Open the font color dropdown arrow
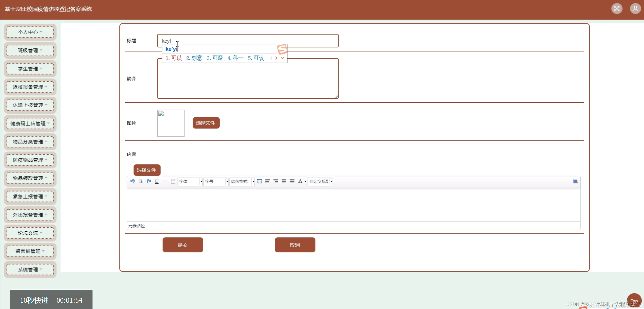 305,181
